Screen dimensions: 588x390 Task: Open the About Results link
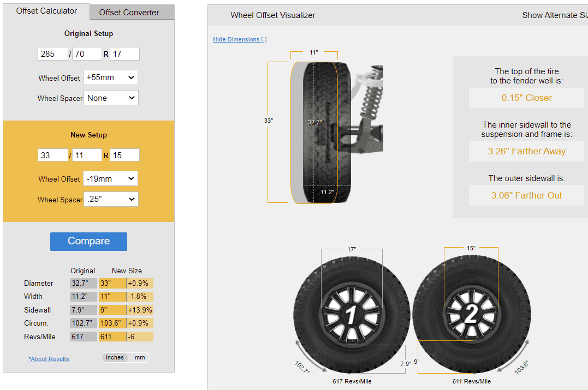pos(49,359)
